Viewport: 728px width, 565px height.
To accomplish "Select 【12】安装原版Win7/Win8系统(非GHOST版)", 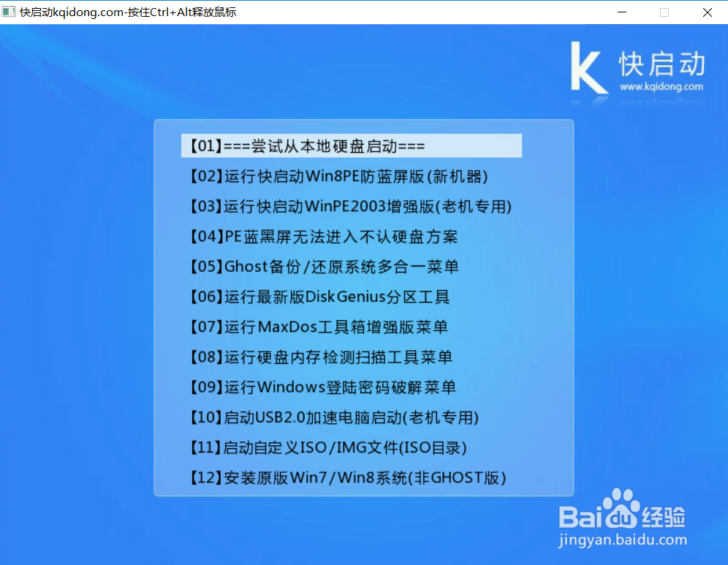I will point(344,477).
